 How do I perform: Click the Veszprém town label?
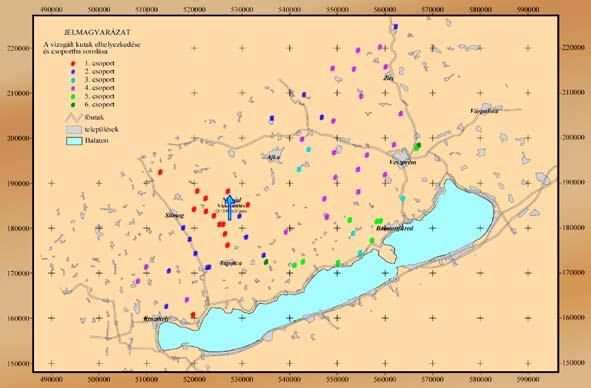coord(402,162)
